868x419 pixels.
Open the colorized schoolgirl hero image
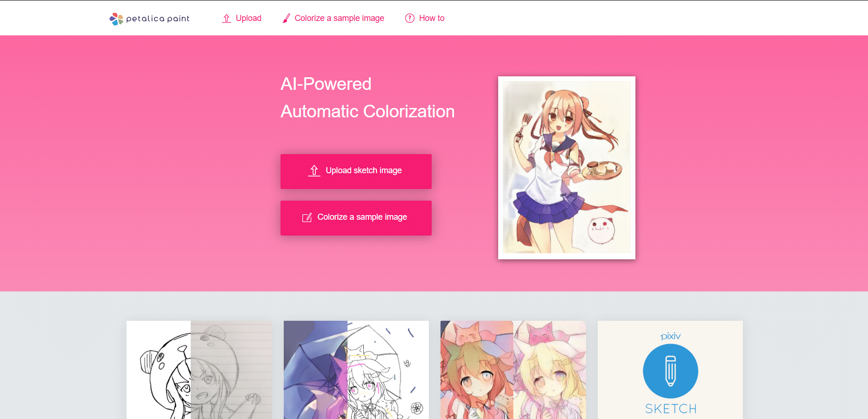(567, 168)
